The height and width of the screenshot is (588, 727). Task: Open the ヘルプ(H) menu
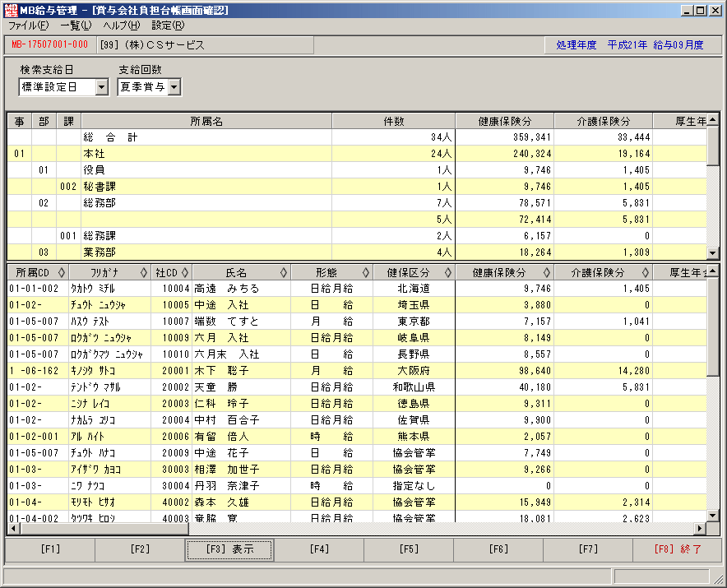(x=122, y=25)
